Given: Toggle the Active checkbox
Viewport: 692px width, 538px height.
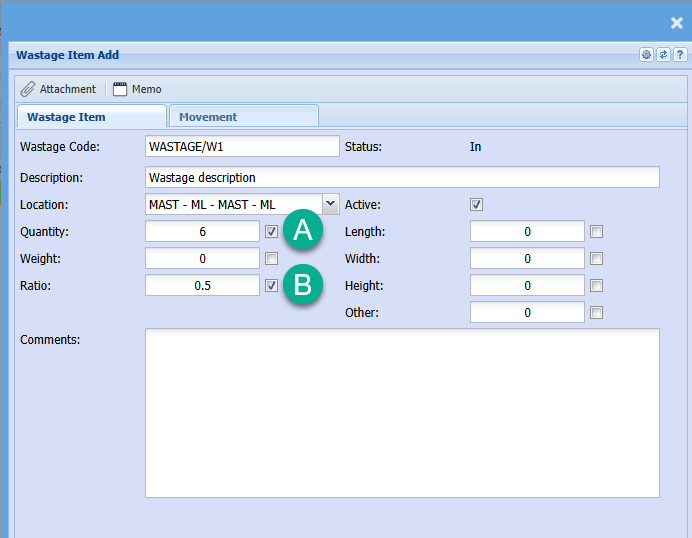Looking at the screenshot, I should (x=477, y=205).
